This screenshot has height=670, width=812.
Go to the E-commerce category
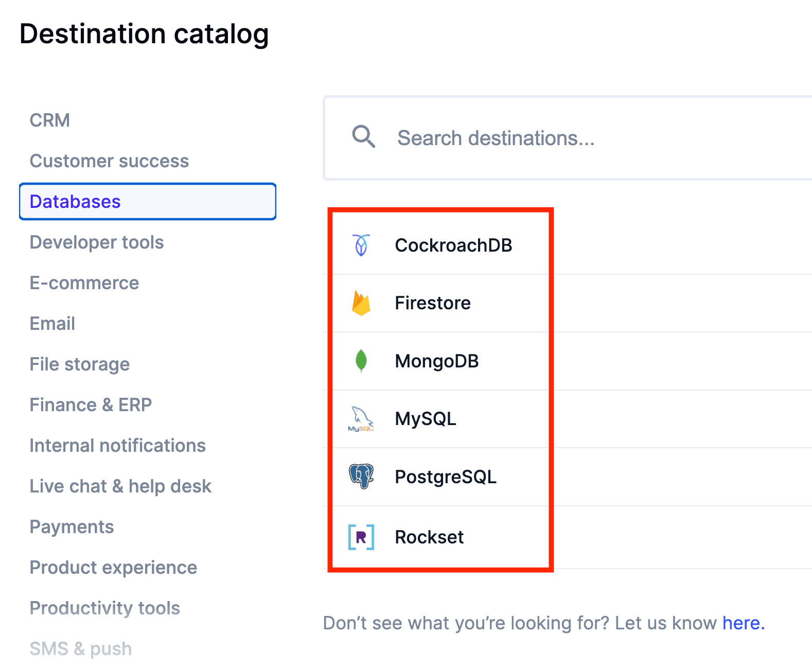[84, 283]
